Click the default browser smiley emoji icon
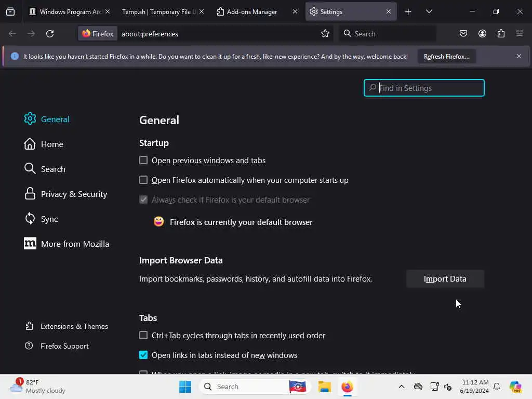The height and width of the screenshot is (399, 532). (x=158, y=221)
